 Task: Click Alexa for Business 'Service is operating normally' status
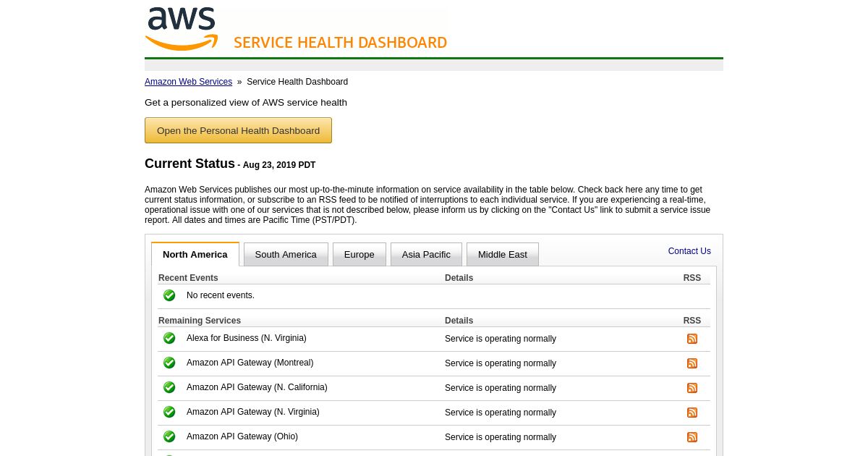501,339
